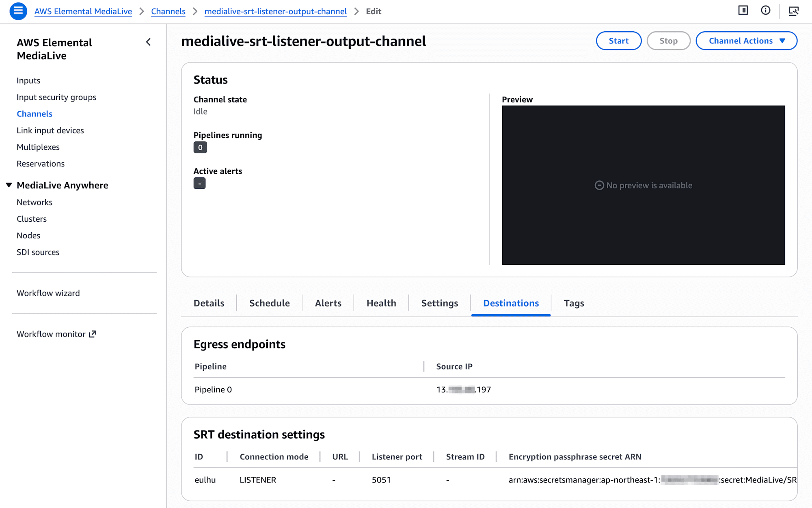Screen dimensions: 812x508
Task: Click the eulhu destination ID cell
Action: pyautogui.click(x=205, y=480)
